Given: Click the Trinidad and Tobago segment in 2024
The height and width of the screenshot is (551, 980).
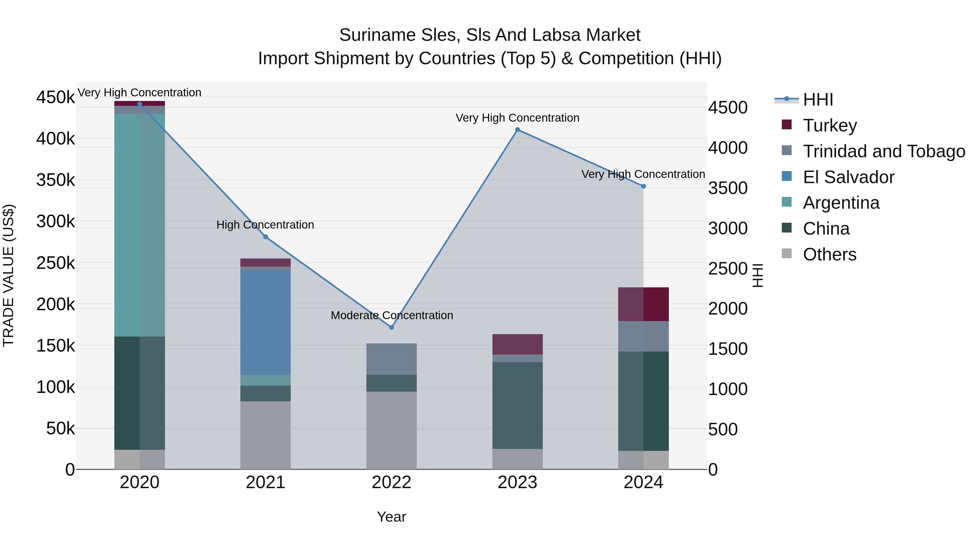Looking at the screenshot, I should pyautogui.click(x=643, y=337).
